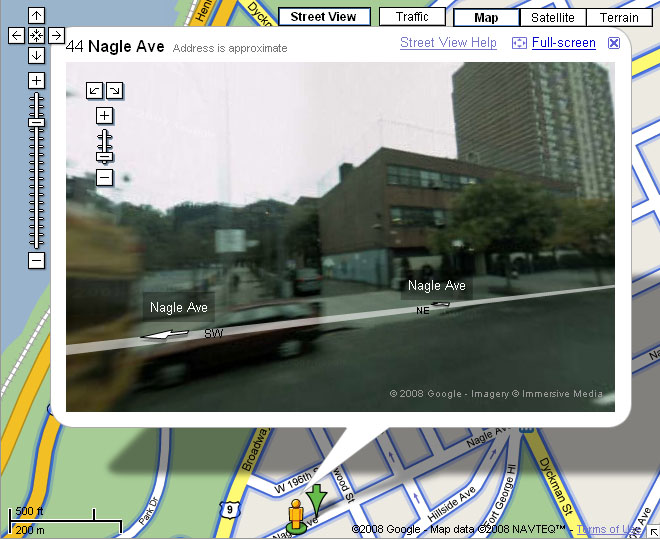This screenshot has height=540, width=660.
Task: Rotate Street View right
Action: coord(114,90)
